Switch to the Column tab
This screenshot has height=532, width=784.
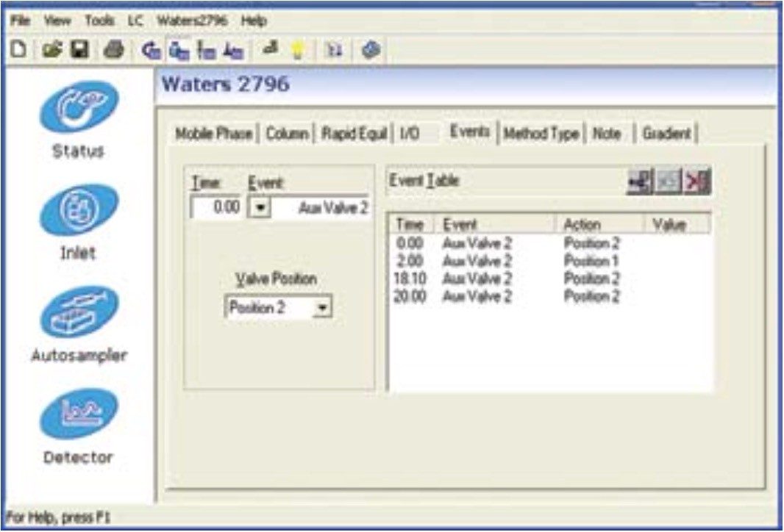[287, 134]
